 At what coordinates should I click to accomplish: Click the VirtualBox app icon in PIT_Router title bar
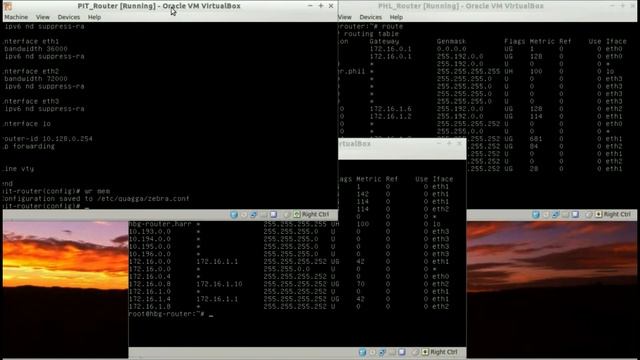[x=8, y=6]
